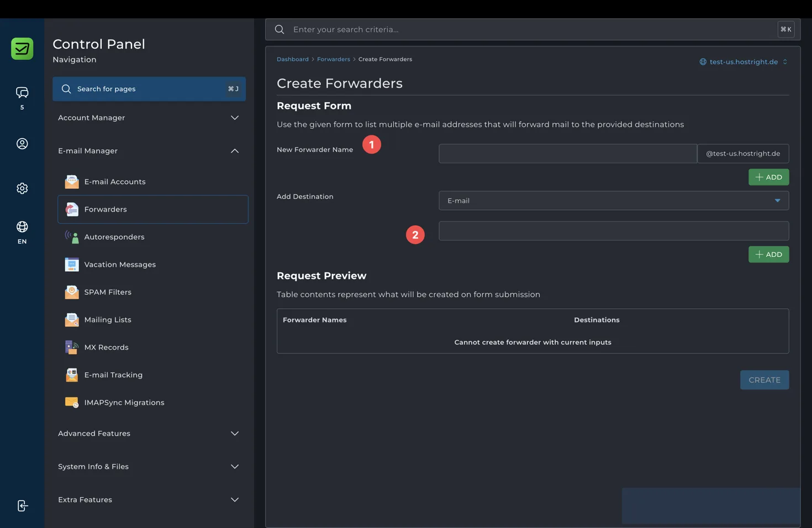Viewport: 812px width, 528px height.
Task: Focus the Search for pages field
Action: pyautogui.click(x=149, y=89)
